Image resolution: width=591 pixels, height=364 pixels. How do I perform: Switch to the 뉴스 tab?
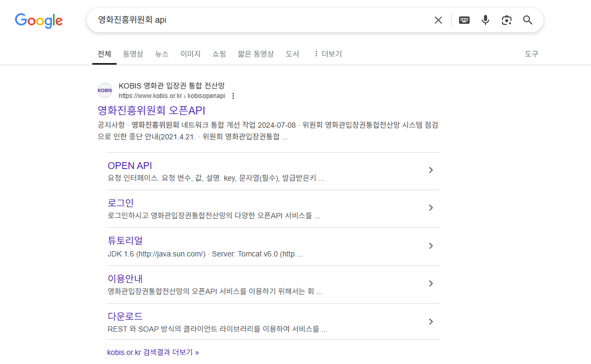[x=162, y=54]
